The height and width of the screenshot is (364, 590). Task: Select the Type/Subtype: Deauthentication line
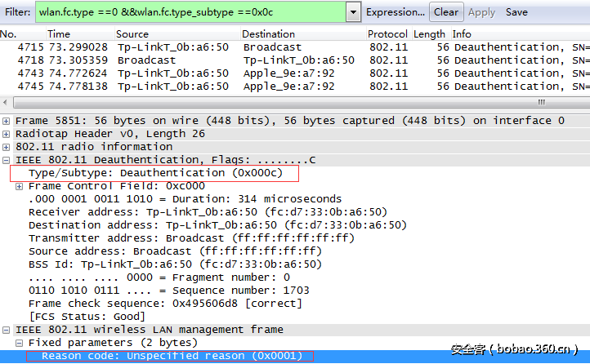(155, 173)
